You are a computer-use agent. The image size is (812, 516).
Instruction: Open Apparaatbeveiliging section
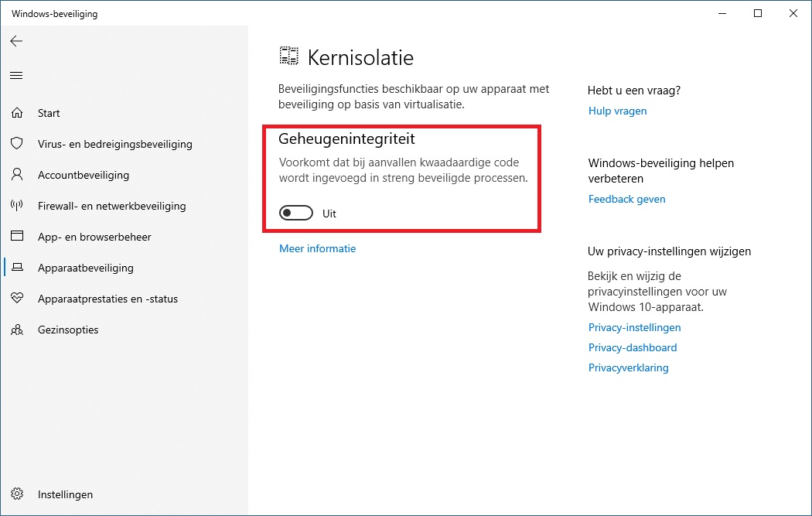click(x=85, y=268)
